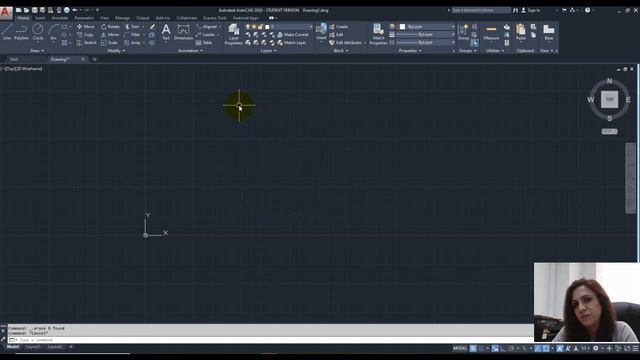This screenshot has height=360, width=640.
Task: Click Match Layer button
Action: [x=292, y=42]
